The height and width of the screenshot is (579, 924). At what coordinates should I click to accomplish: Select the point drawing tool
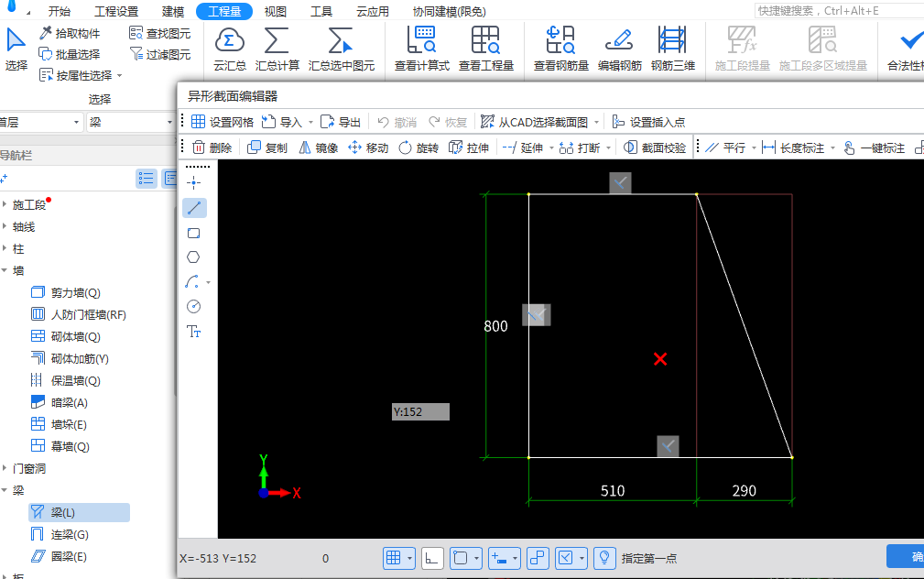[194, 183]
